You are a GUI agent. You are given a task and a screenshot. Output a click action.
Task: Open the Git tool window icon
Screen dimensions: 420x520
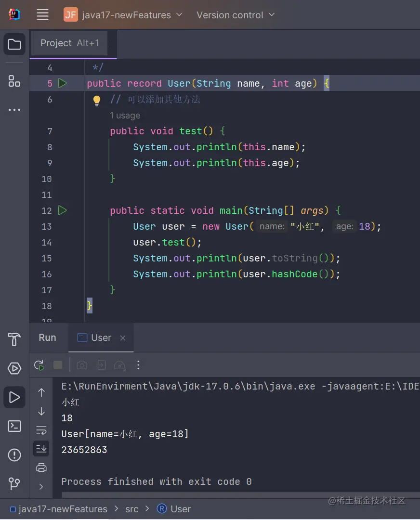pos(14,483)
